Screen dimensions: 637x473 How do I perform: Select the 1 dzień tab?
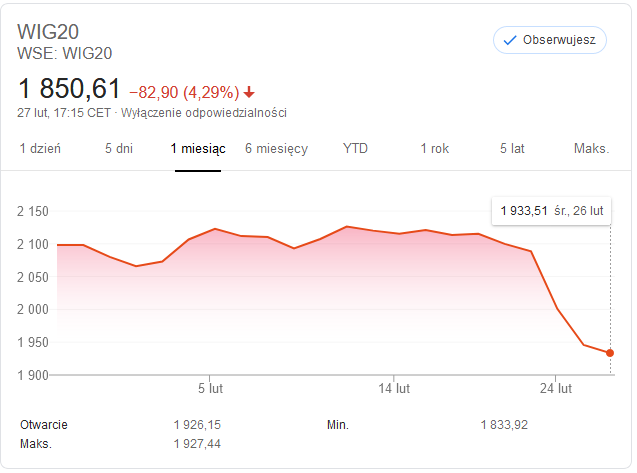(40, 149)
